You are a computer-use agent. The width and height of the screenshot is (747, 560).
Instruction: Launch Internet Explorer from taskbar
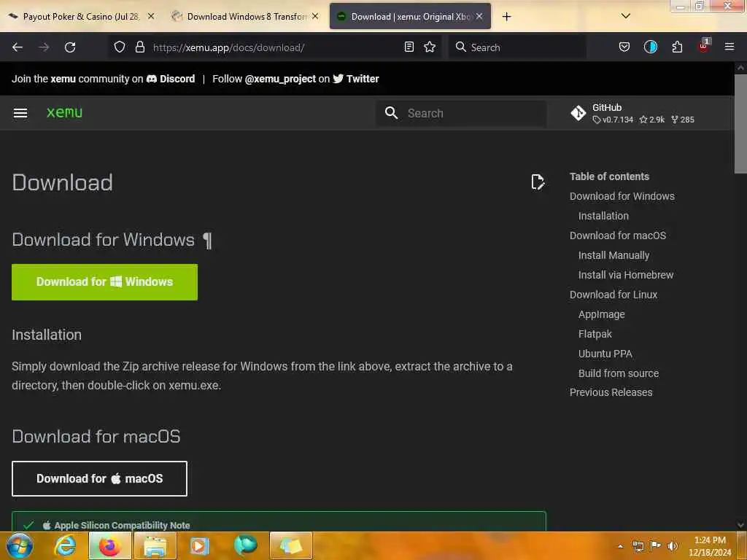click(65, 545)
